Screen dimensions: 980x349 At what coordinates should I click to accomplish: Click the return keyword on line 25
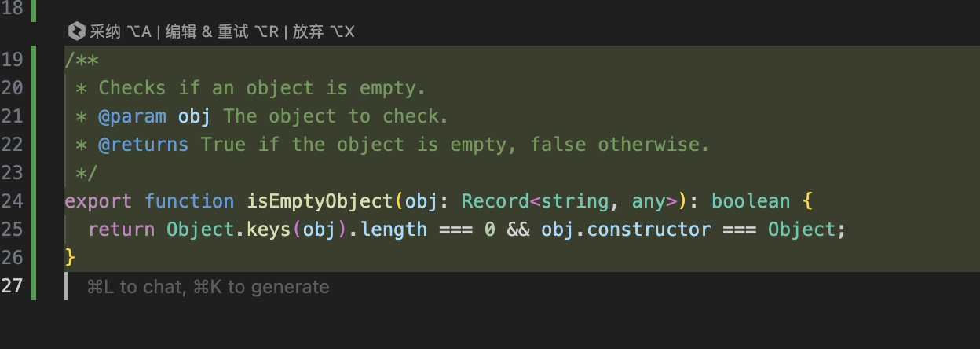point(122,230)
